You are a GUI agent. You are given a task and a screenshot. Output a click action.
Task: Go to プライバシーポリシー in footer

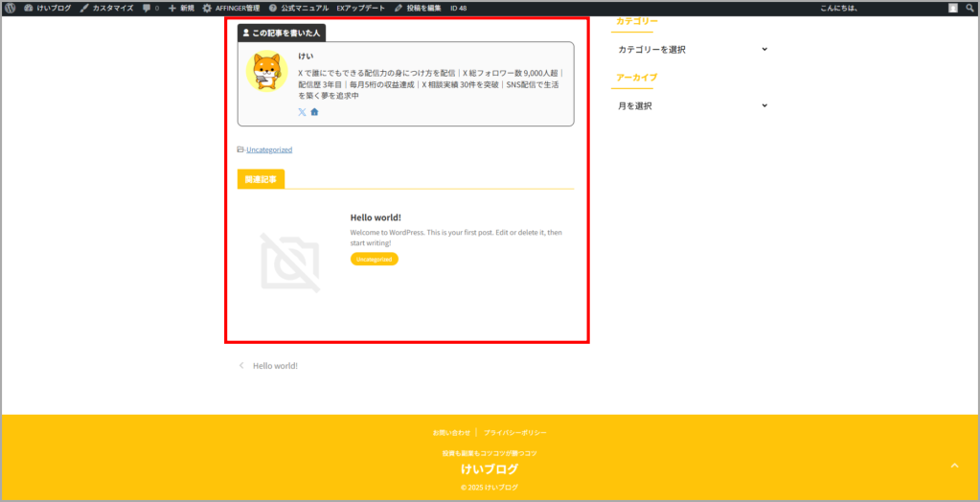(515, 433)
